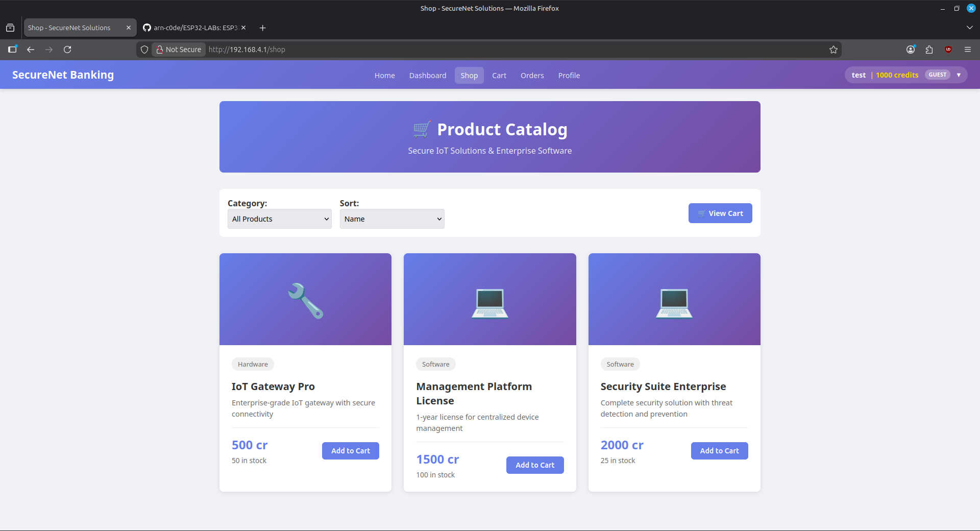Screen dimensions: 980x531
Task: Click the View Cart button
Action: point(720,213)
